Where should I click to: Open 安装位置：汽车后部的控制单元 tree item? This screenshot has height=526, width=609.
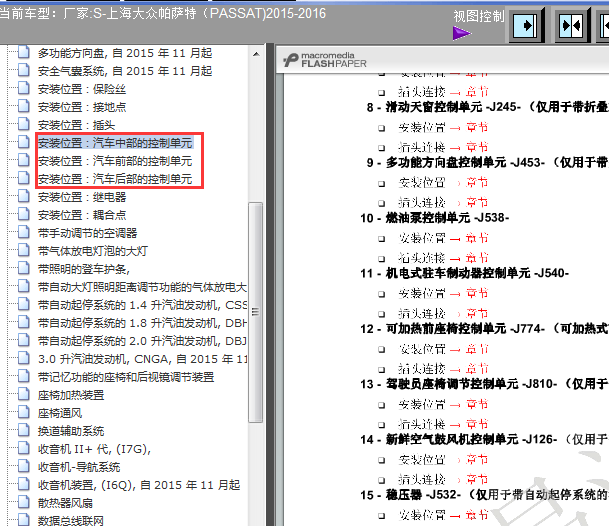click(x=115, y=179)
